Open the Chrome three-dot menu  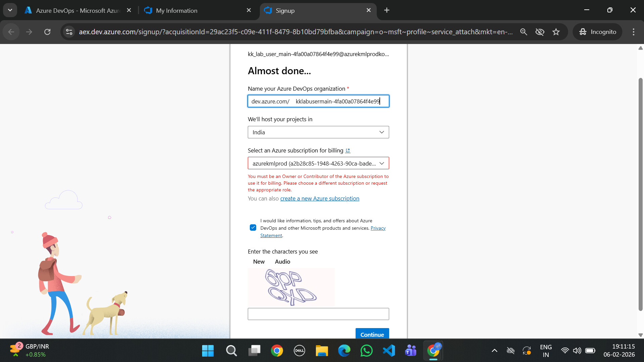point(634,32)
